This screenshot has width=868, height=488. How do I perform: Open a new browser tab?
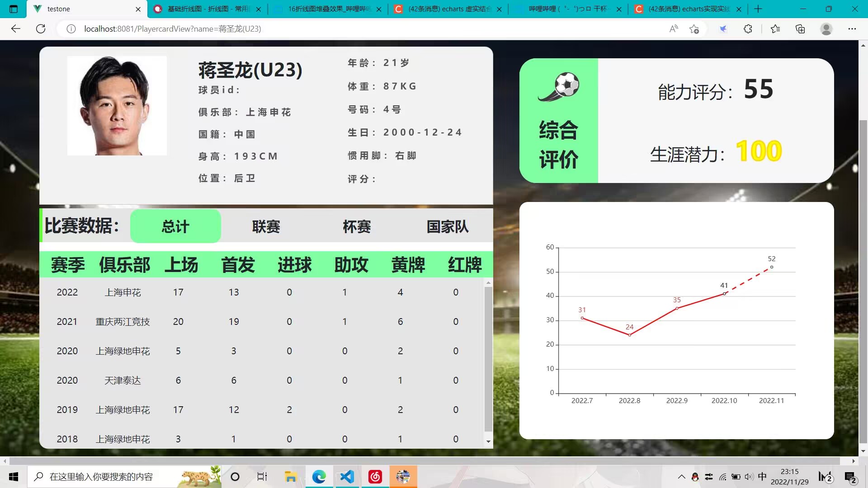758,9
